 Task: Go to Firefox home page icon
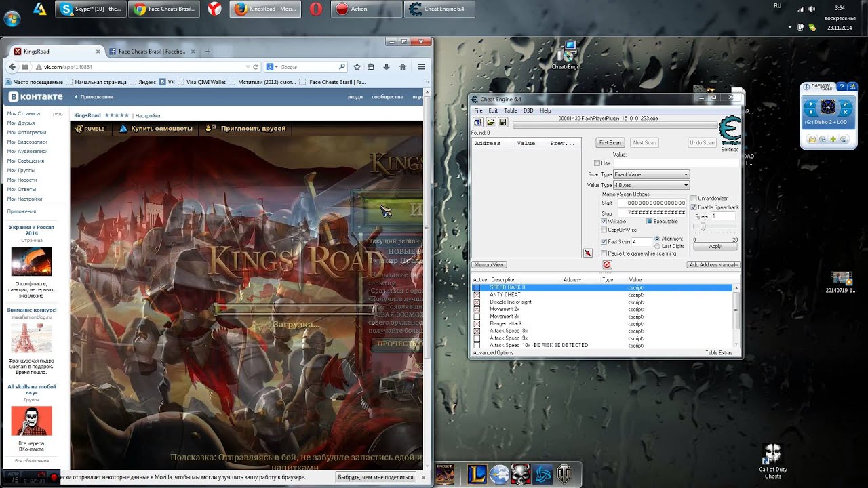(403, 67)
